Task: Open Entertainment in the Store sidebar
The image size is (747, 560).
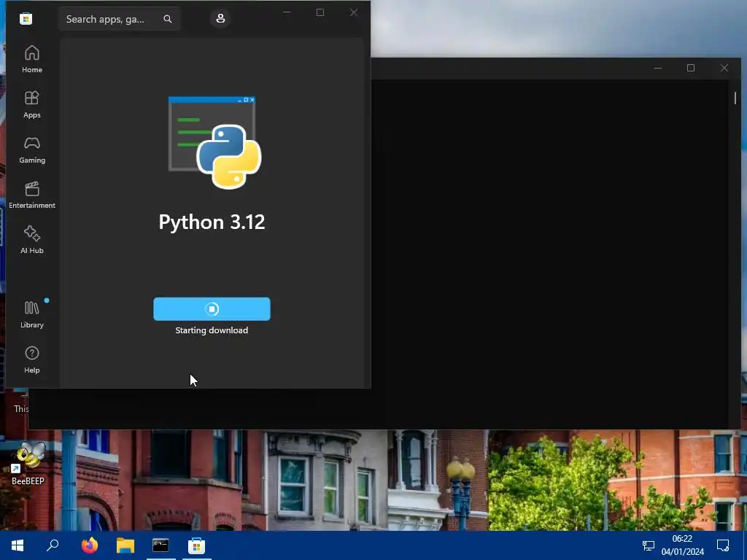Action: pyautogui.click(x=32, y=195)
